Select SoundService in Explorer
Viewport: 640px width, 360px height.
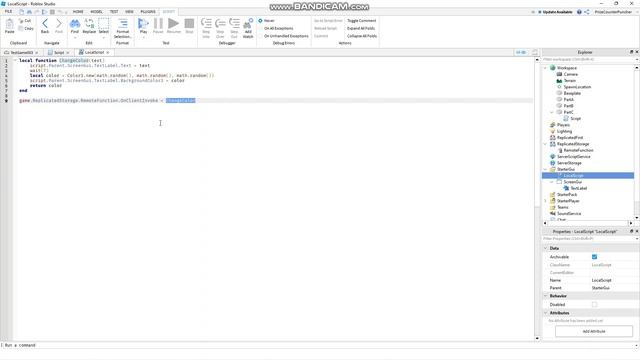[569, 213]
